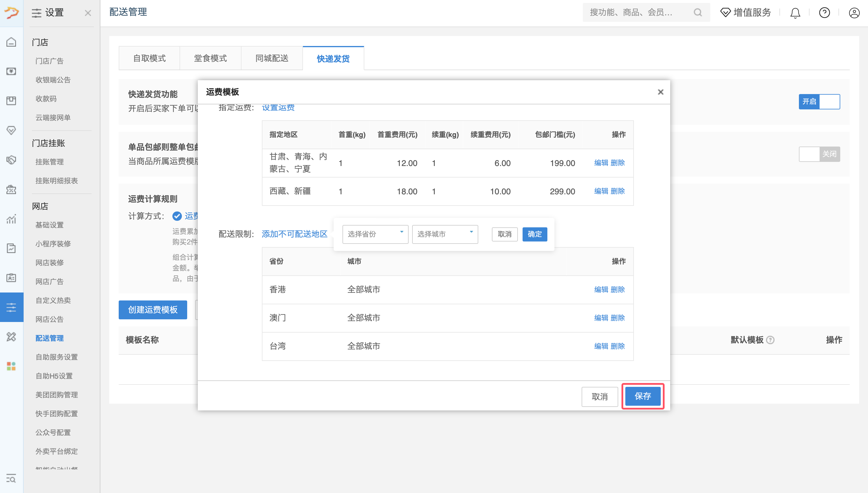Image resolution: width=868 pixels, height=493 pixels.
Task: Click the user account avatar icon
Action: point(854,13)
